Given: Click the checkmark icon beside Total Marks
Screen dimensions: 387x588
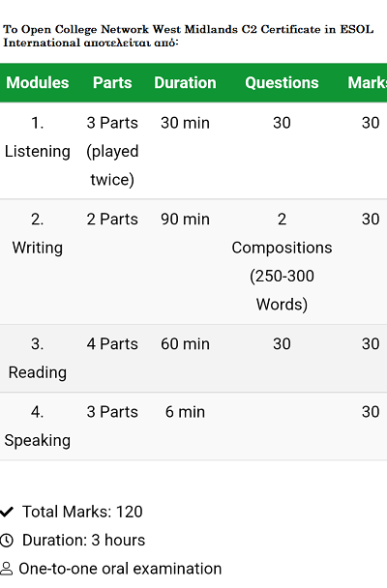Looking at the screenshot, I should click(x=7, y=512).
